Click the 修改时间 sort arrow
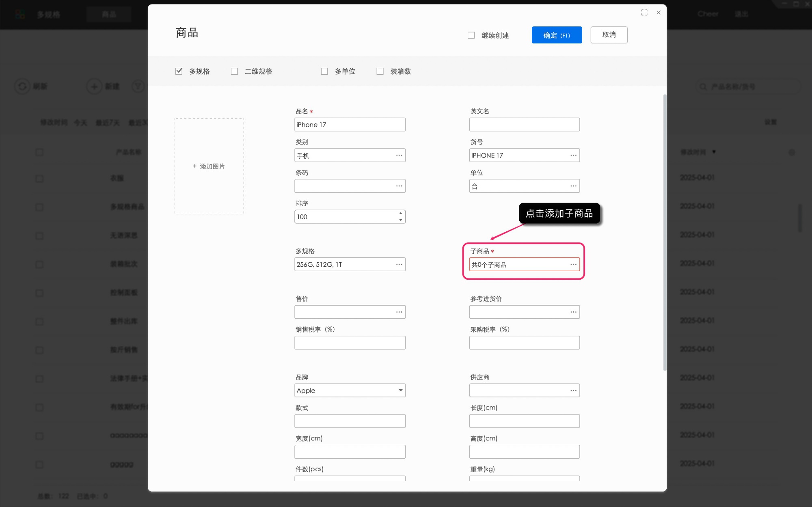This screenshot has height=507, width=812. pos(713,152)
